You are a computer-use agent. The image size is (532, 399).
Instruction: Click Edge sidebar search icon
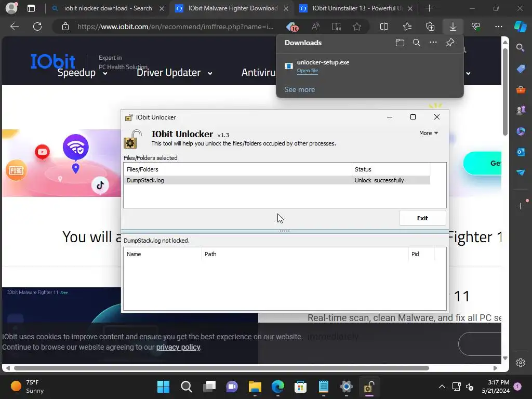pyautogui.click(x=520, y=48)
